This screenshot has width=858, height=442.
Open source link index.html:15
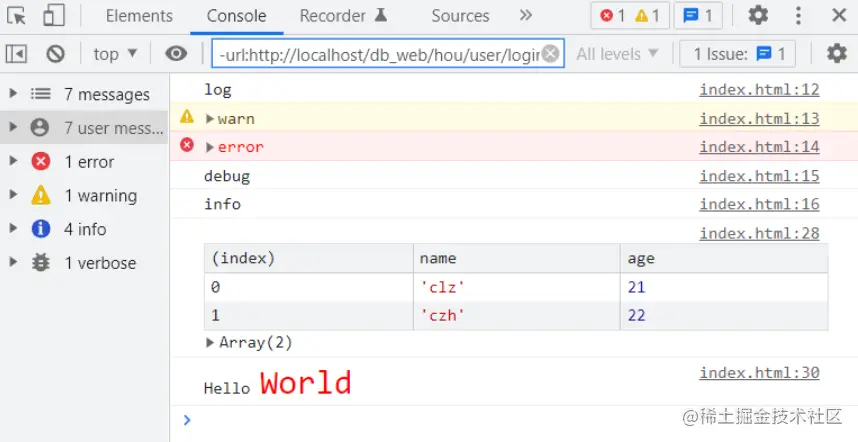click(760, 176)
